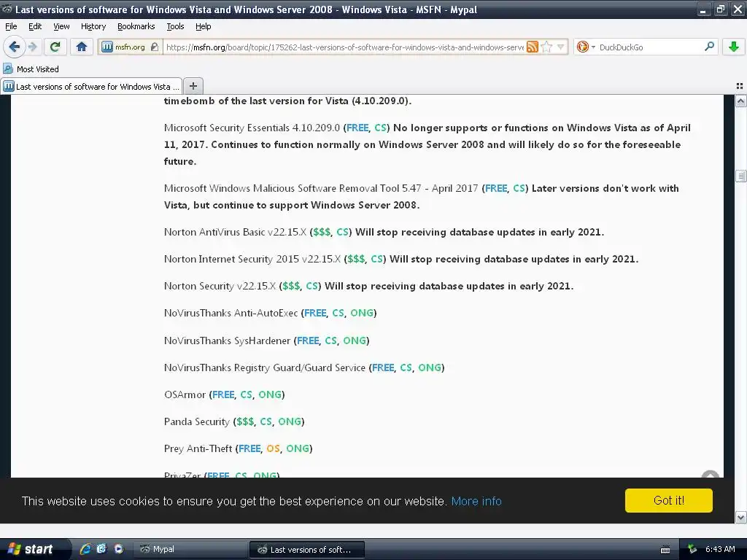
Task: Click the search magnifier icon
Action: click(709, 46)
